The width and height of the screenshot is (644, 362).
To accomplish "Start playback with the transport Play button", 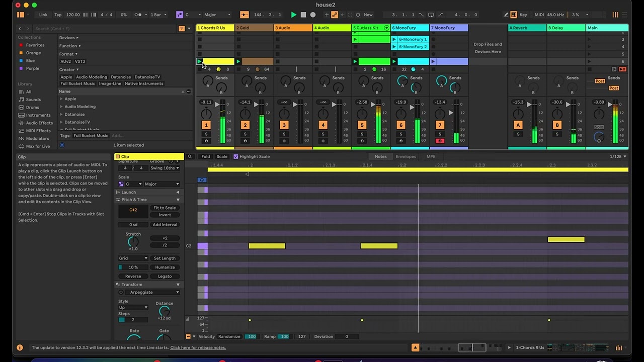I will coord(293,15).
